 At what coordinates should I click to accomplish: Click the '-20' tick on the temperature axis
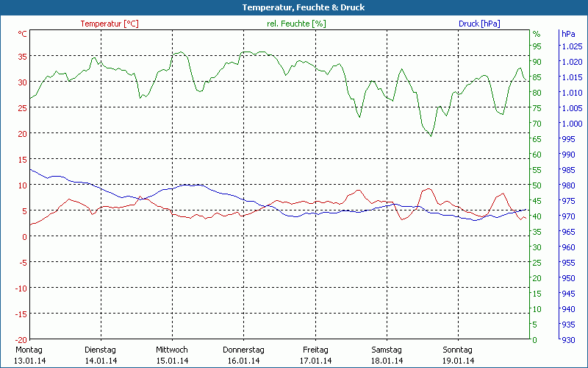pos(22,339)
